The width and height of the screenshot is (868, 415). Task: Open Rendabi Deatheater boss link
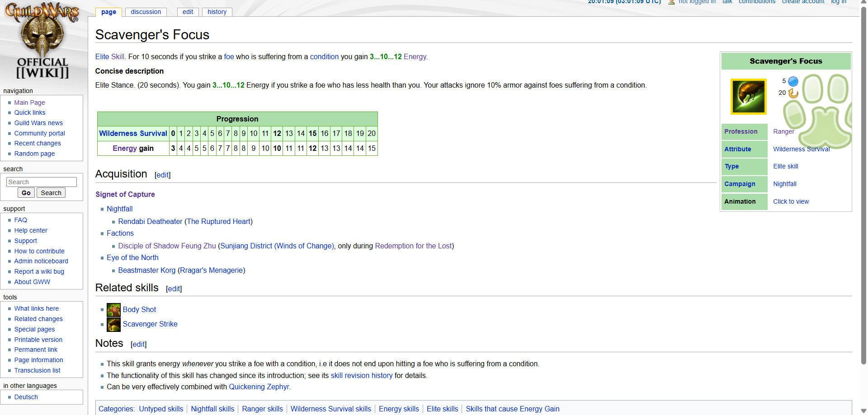[x=150, y=221]
